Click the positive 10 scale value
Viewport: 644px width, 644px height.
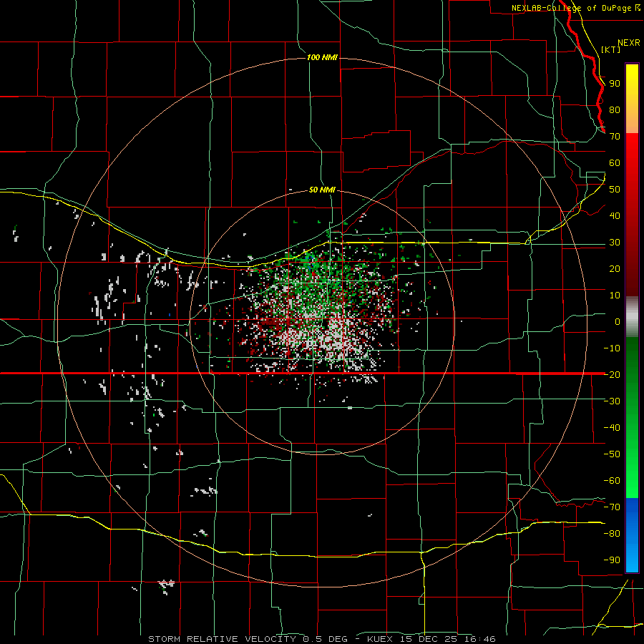click(615, 296)
